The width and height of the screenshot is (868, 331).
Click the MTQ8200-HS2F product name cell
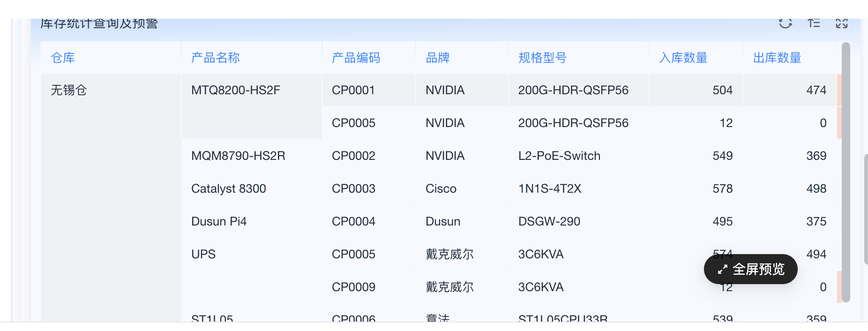(x=236, y=90)
